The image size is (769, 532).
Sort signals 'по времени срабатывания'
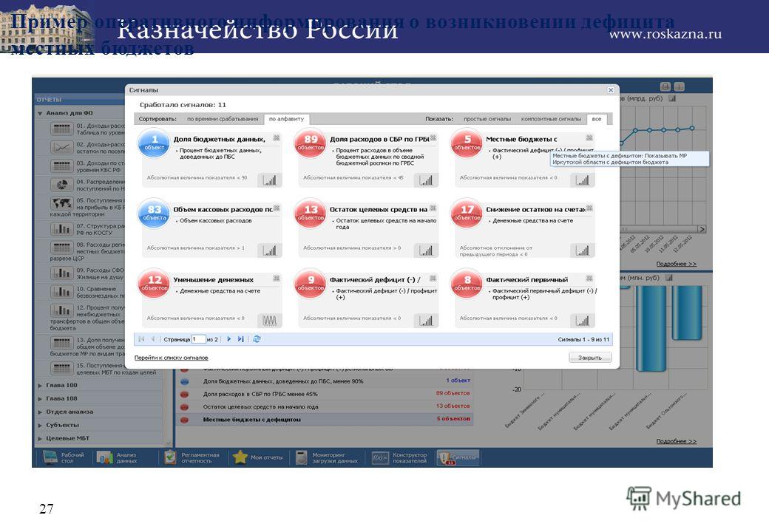[x=223, y=119]
